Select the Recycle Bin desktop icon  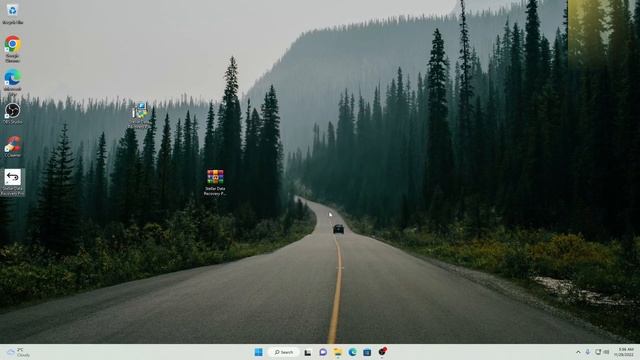pos(12,13)
